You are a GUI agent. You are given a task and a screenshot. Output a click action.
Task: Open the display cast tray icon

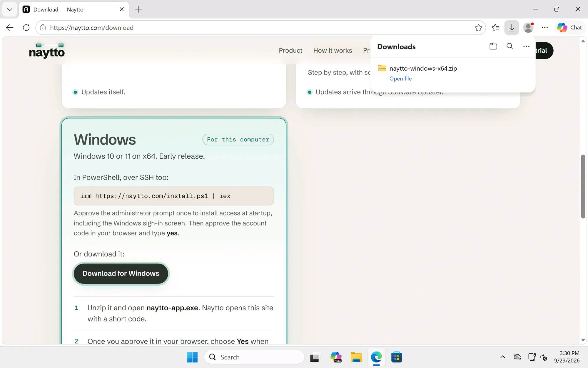532,357
